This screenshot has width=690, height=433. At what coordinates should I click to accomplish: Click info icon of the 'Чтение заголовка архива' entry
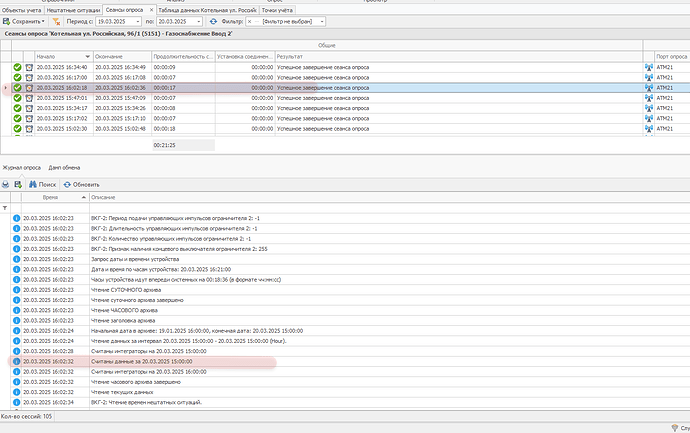(x=16, y=320)
